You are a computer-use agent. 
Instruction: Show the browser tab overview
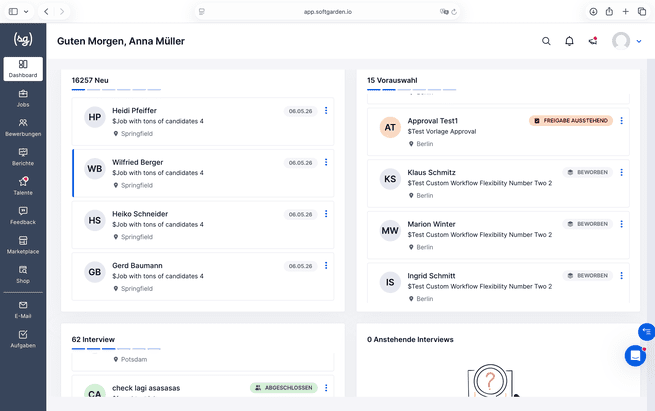[x=642, y=12]
